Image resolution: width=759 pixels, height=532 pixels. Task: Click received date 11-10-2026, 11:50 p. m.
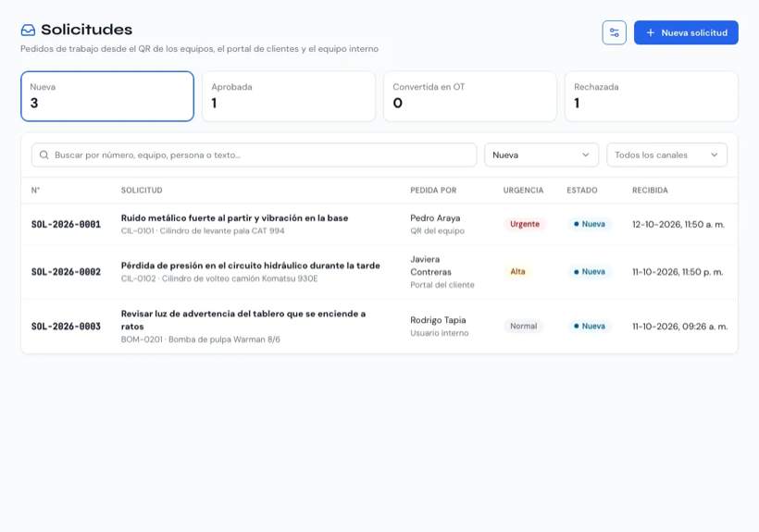(x=678, y=272)
